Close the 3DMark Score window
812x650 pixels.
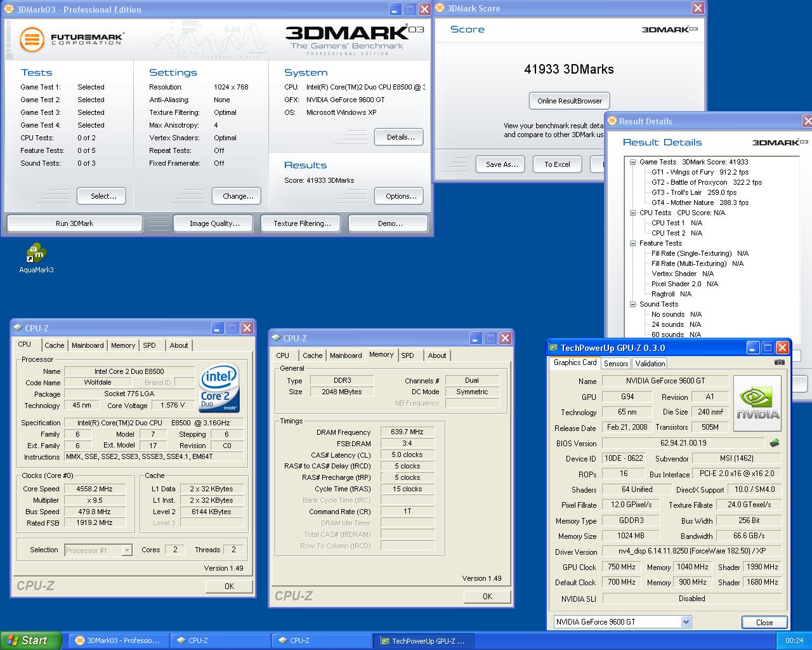pyautogui.click(x=698, y=8)
